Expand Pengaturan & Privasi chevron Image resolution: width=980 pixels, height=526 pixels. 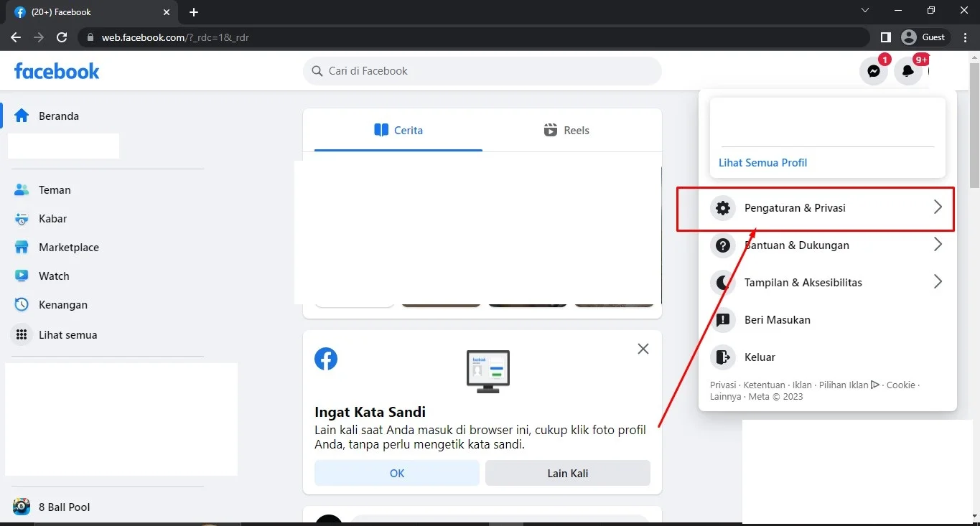pyautogui.click(x=937, y=207)
